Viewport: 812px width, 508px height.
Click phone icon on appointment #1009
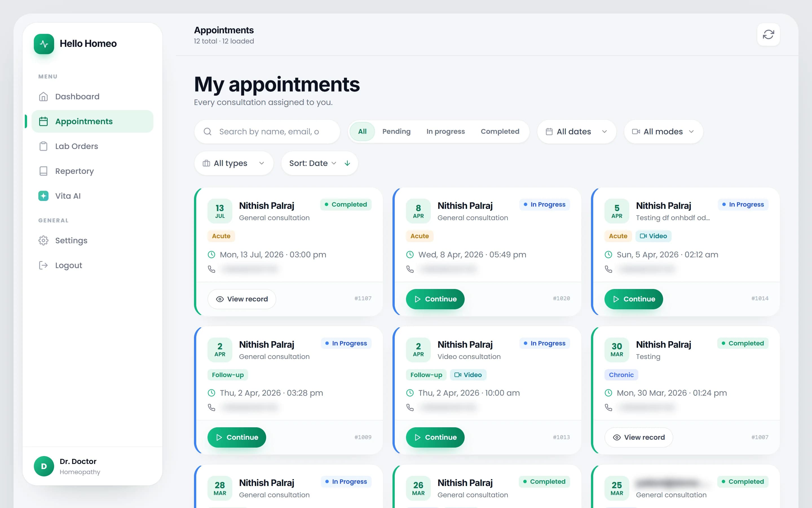(211, 408)
